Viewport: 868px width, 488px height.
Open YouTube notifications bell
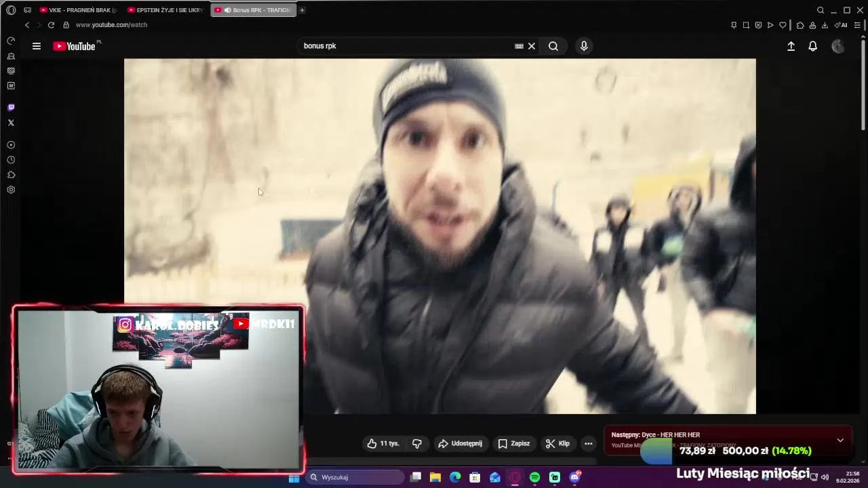coord(812,46)
